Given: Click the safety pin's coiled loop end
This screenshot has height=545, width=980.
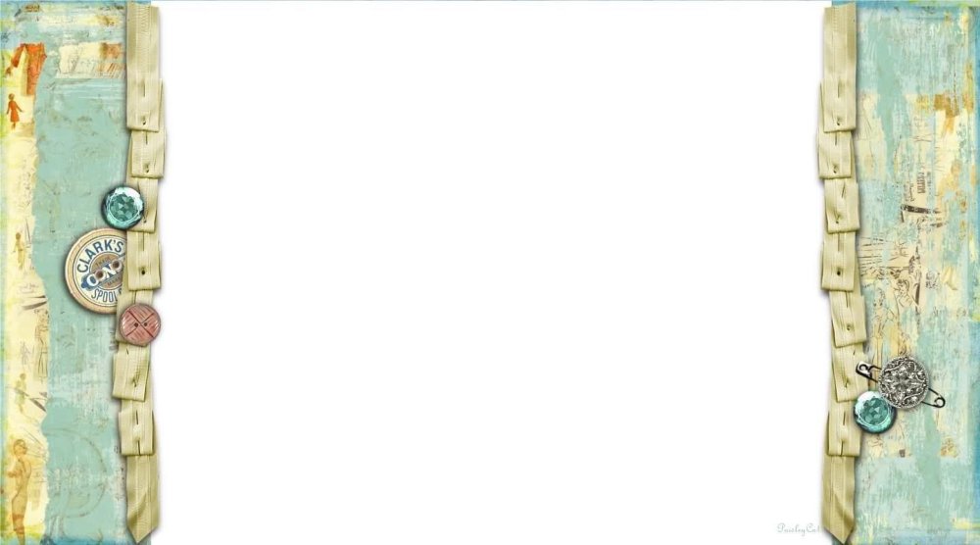Looking at the screenshot, I should click(938, 401).
